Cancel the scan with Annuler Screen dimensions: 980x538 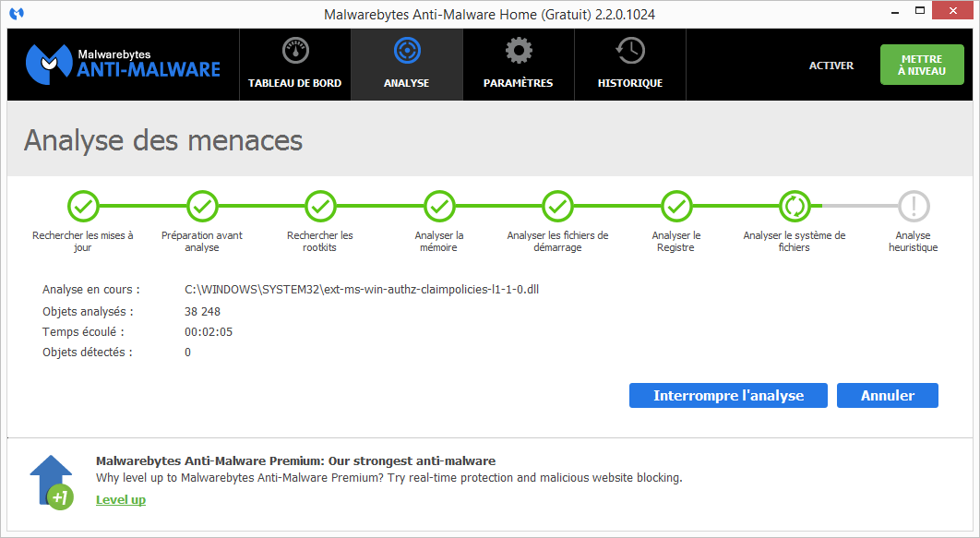tap(887, 396)
